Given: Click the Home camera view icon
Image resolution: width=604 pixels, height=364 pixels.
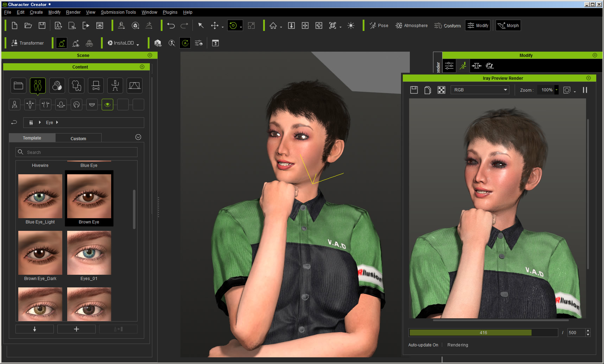Looking at the screenshot, I should click(x=273, y=26).
